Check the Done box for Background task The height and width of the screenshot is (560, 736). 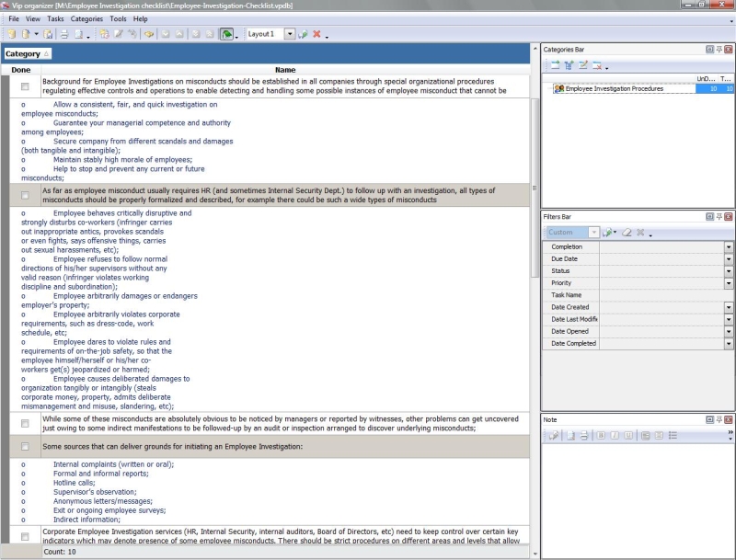point(25,86)
